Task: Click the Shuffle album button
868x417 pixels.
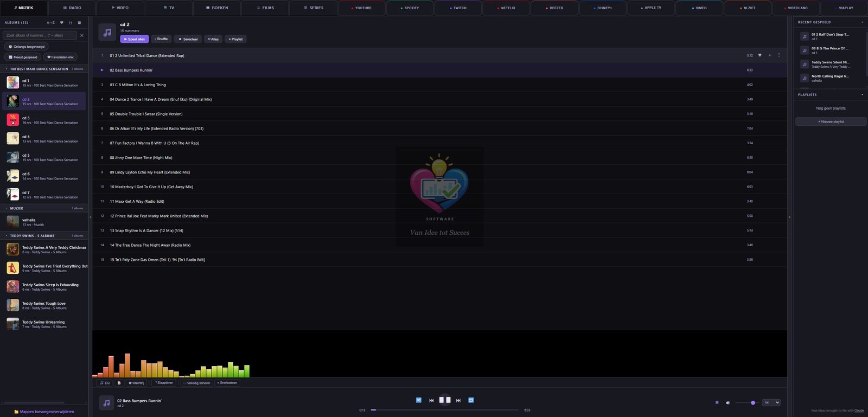Action: click(x=161, y=39)
